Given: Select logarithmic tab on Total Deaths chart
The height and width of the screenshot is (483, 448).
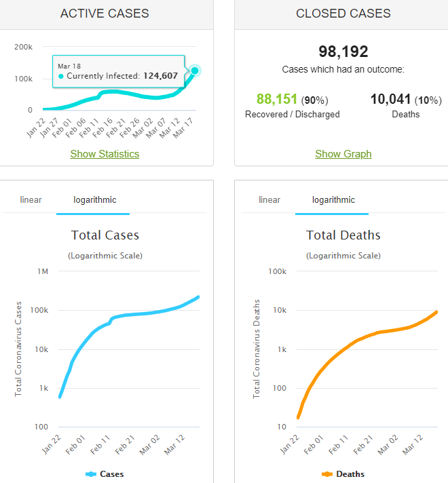Looking at the screenshot, I should tap(333, 200).
